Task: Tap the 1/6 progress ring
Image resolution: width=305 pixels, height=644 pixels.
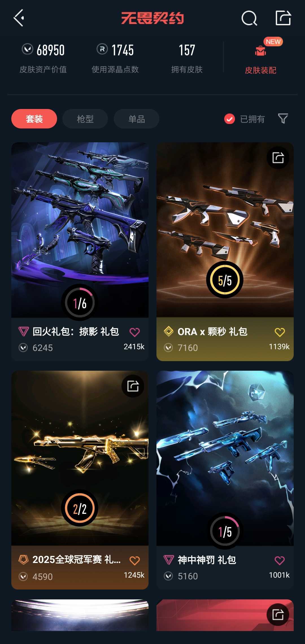Action: coord(80,302)
